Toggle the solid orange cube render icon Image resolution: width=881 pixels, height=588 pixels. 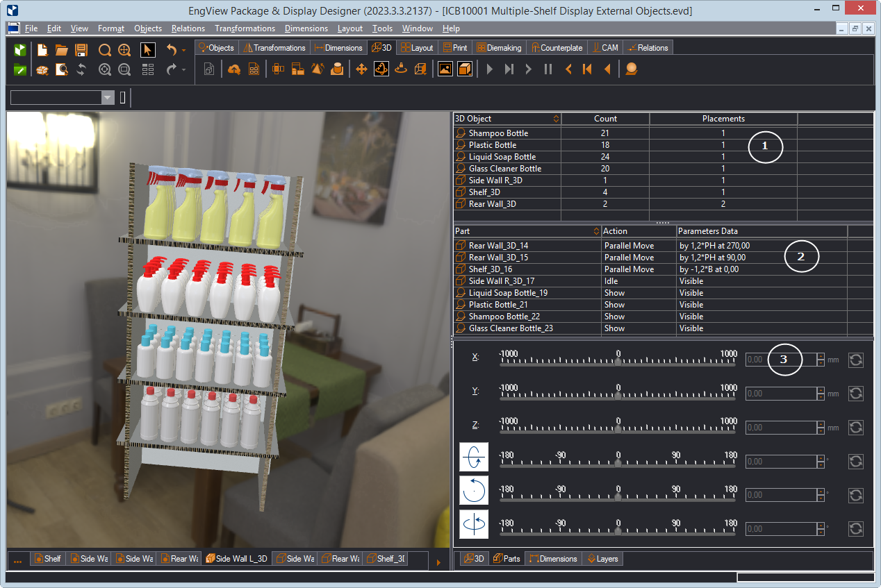[465, 69]
